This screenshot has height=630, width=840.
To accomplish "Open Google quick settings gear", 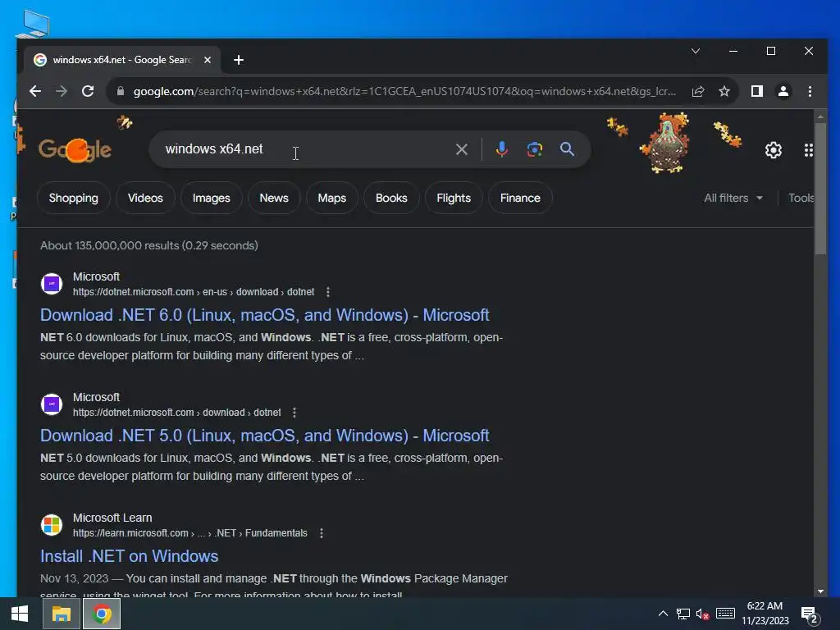I will pos(773,150).
